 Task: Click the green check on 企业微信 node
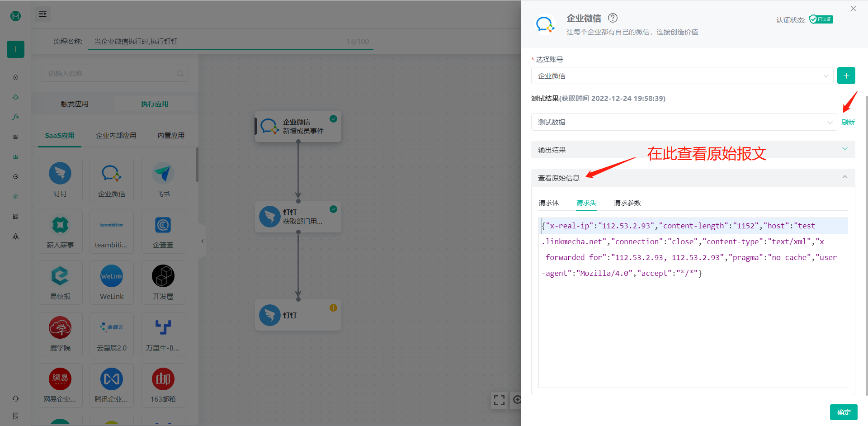(333, 118)
